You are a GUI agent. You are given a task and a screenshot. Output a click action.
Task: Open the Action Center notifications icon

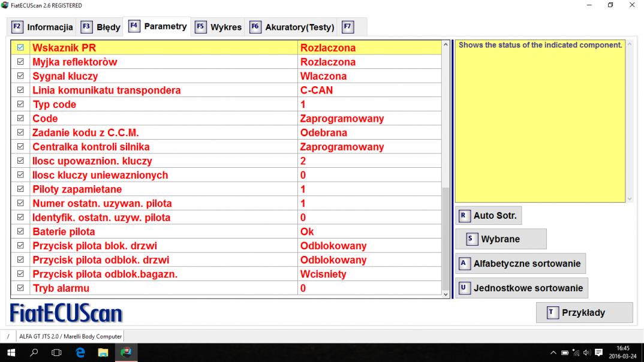tap(599, 352)
